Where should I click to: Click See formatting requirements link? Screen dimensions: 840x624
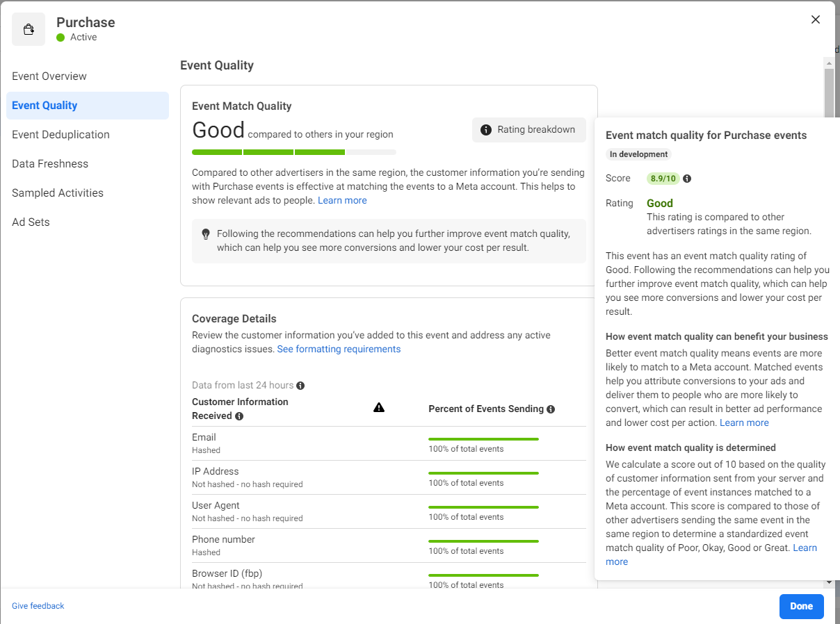(339, 349)
